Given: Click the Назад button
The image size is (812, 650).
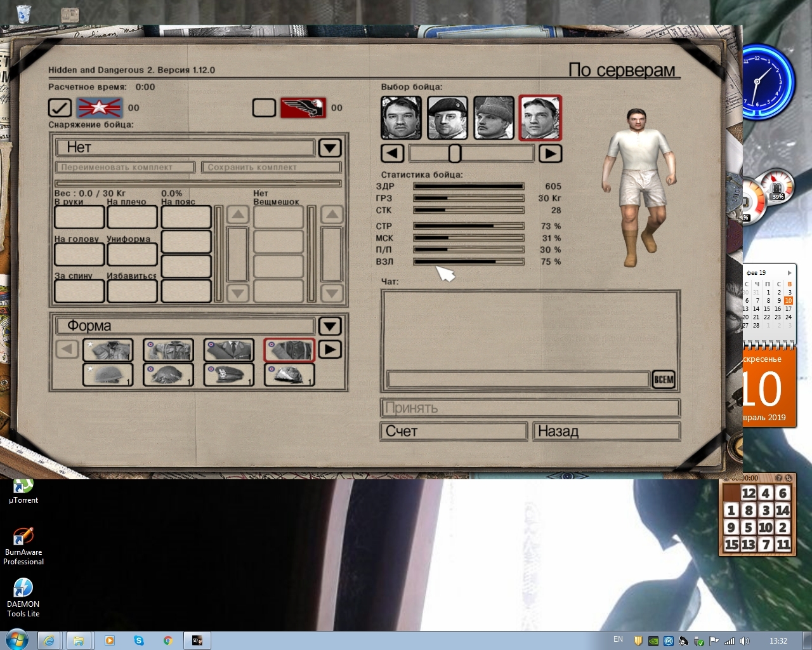Looking at the screenshot, I should pyautogui.click(x=606, y=432).
